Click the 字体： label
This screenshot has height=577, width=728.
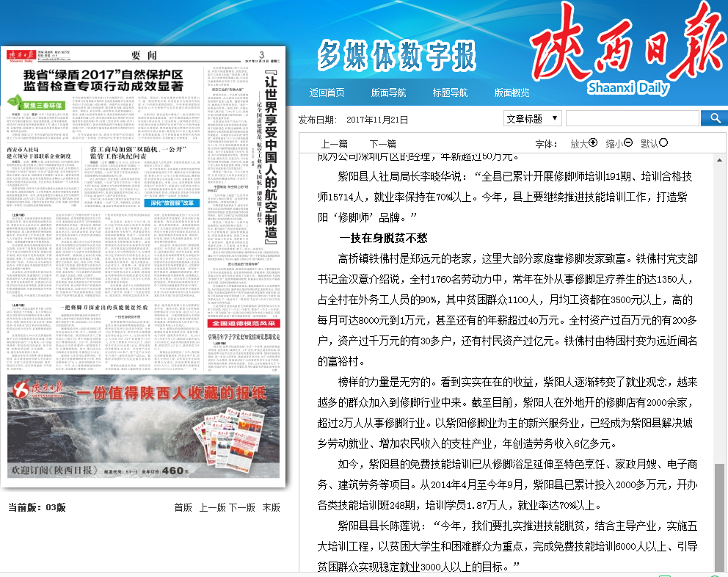(x=546, y=144)
